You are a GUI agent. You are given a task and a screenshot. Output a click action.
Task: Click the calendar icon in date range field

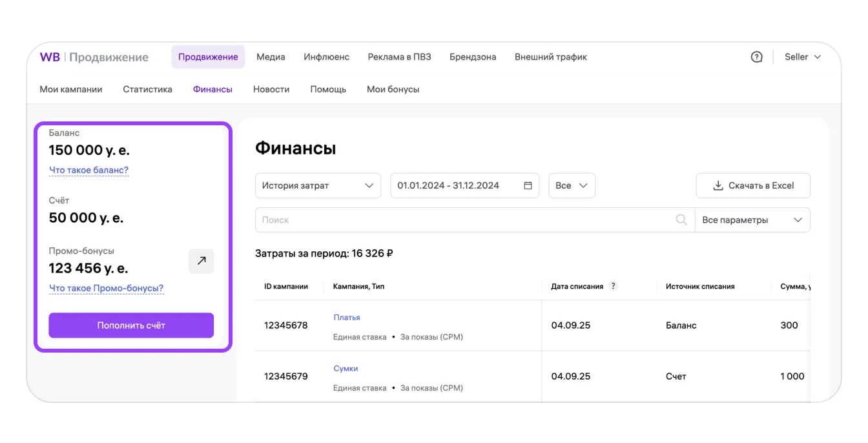point(528,185)
